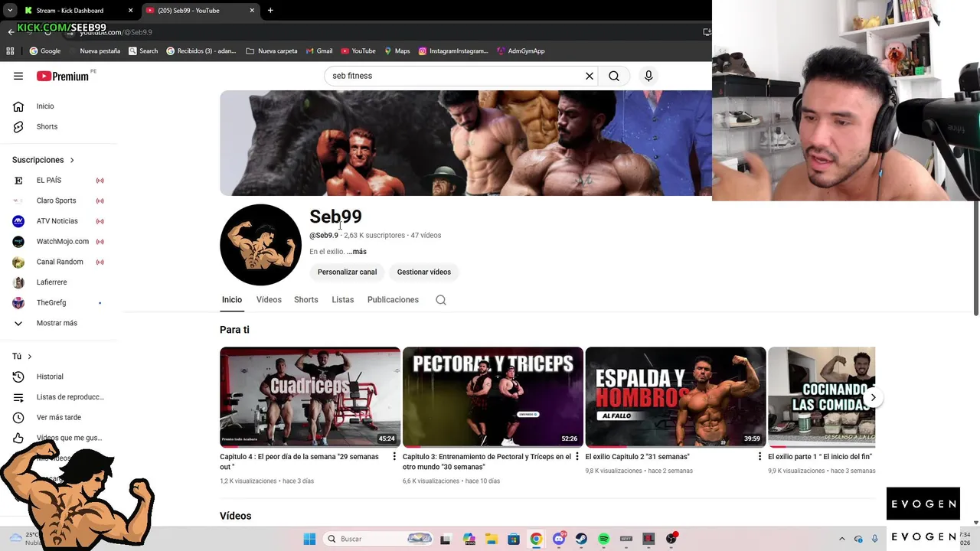Open Spotify from the taskbar
This screenshot has height=551, width=980.
point(604,539)
